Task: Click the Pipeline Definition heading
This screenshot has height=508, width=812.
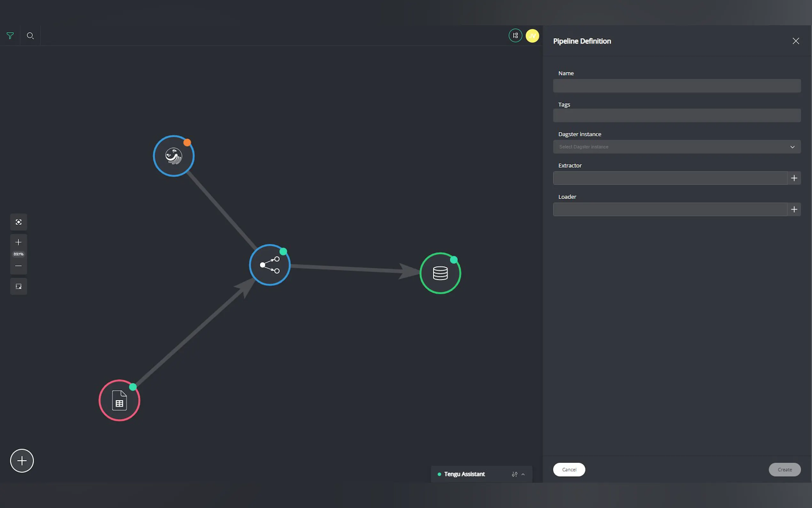Action: [x=582, y=41]
